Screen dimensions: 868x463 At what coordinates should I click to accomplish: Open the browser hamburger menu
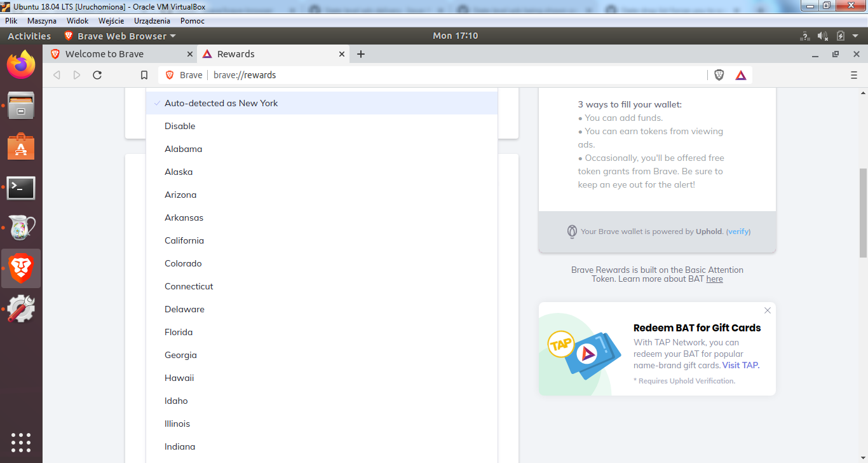[853, 75]
